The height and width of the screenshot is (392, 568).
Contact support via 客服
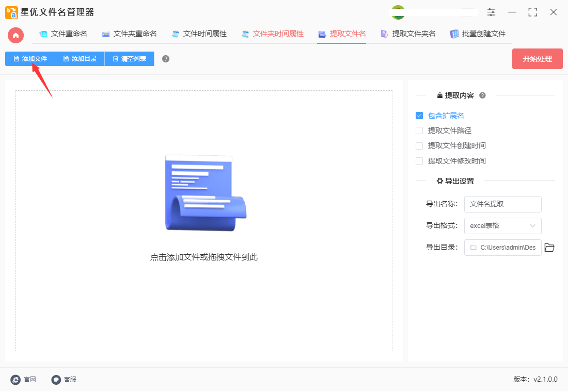(64, 379)
